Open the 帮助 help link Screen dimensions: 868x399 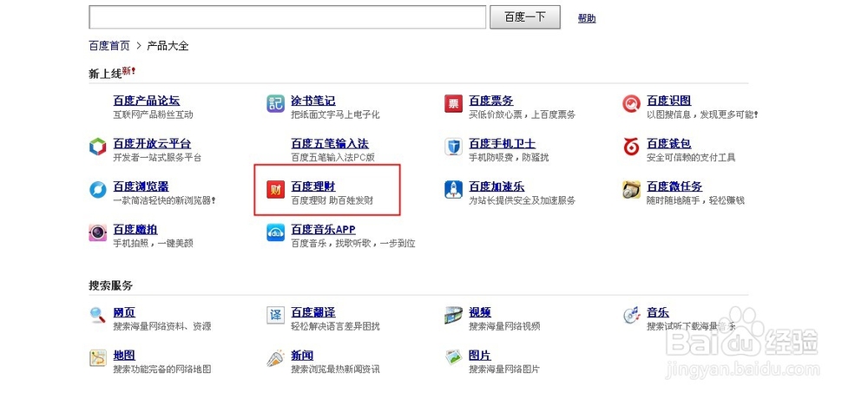(587, 18)
